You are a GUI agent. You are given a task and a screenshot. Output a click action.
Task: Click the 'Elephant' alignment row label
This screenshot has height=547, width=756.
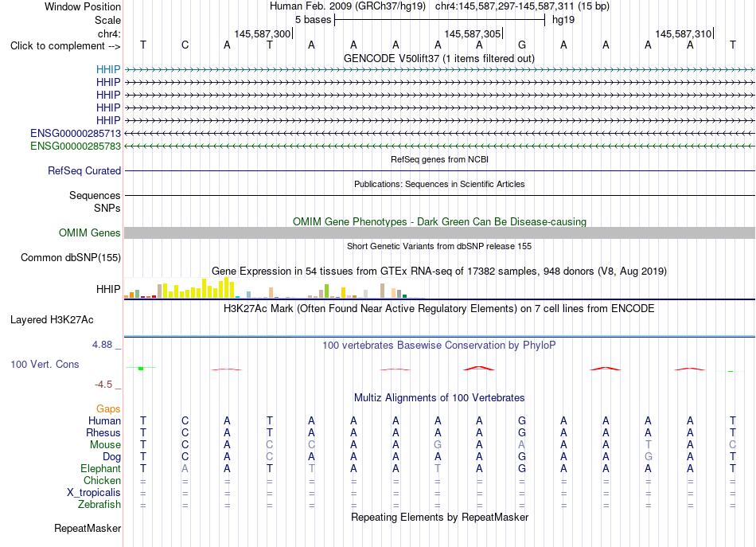(100, 469)
